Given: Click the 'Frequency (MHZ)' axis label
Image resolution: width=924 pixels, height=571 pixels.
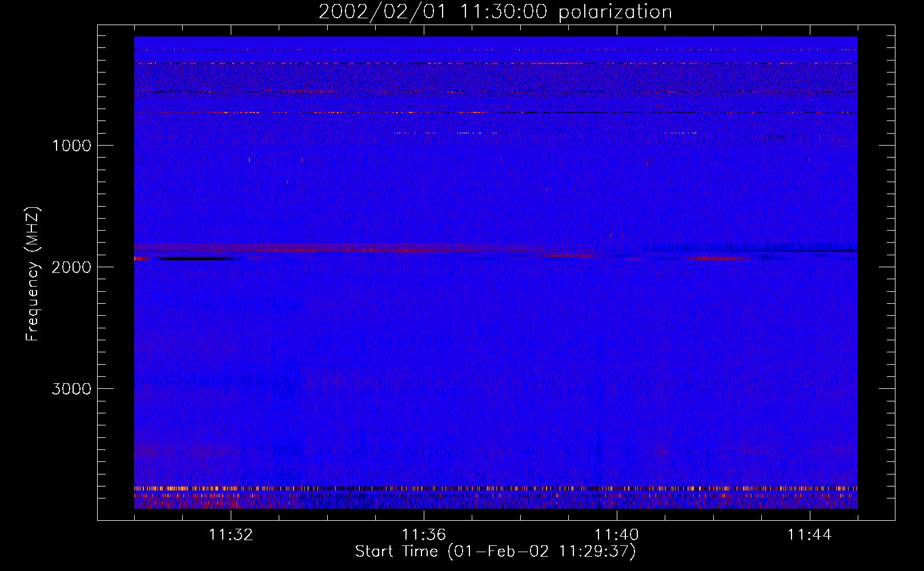Looking at the screenshot, I should 33,274.
